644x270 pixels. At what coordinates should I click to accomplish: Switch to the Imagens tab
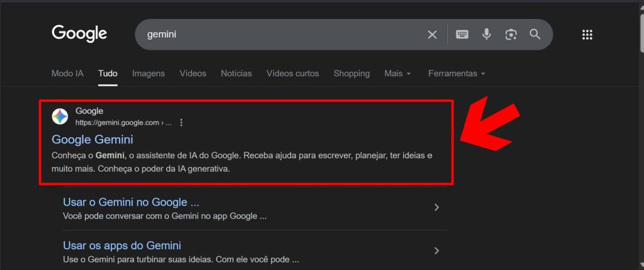(148, 74)
